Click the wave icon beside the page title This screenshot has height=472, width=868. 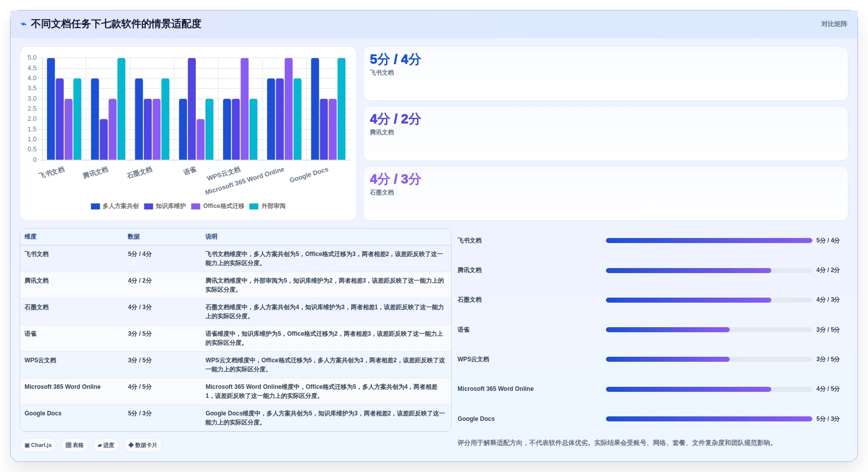pos(24,24)
